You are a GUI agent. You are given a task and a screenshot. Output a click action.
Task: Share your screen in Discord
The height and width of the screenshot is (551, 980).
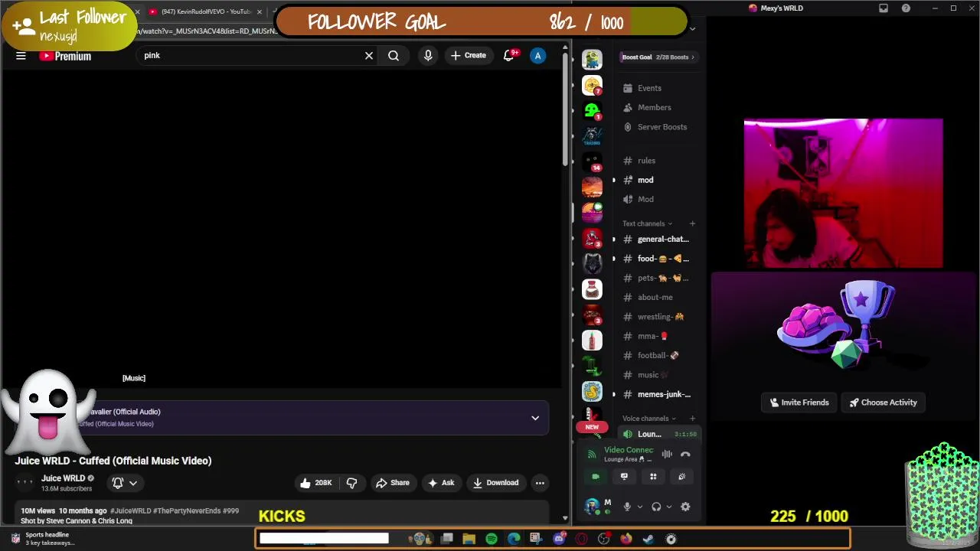click(624, 477)
